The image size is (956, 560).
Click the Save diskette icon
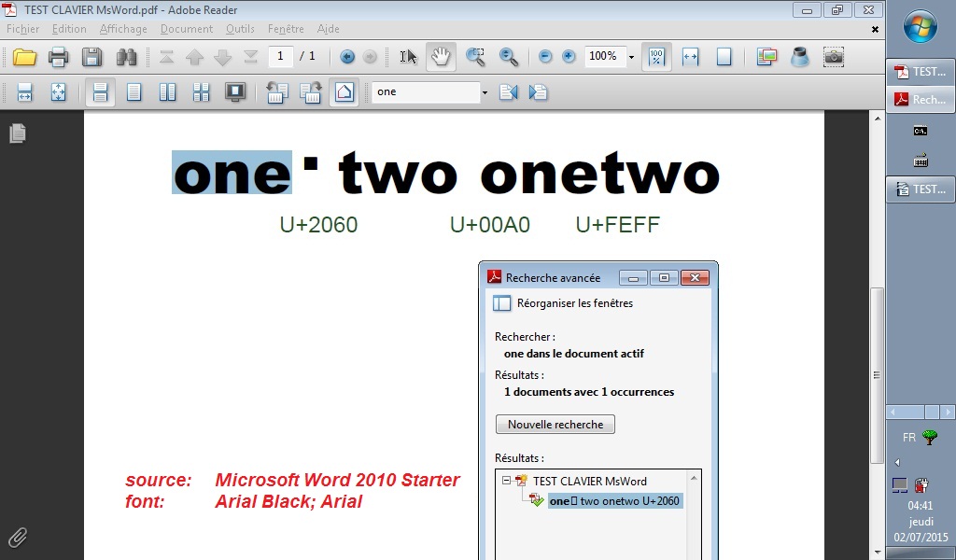pyautogui.click(x=91, y=58)
